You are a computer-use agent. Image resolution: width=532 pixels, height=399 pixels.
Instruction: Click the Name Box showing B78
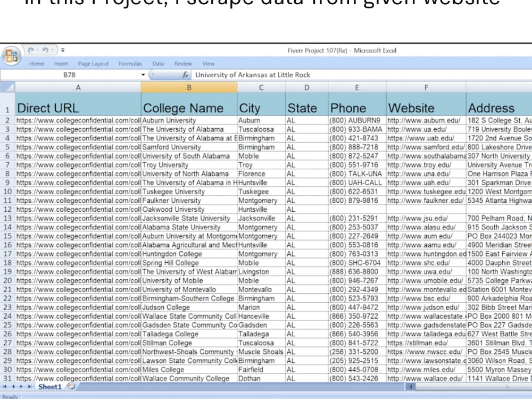tap(70, 74)
